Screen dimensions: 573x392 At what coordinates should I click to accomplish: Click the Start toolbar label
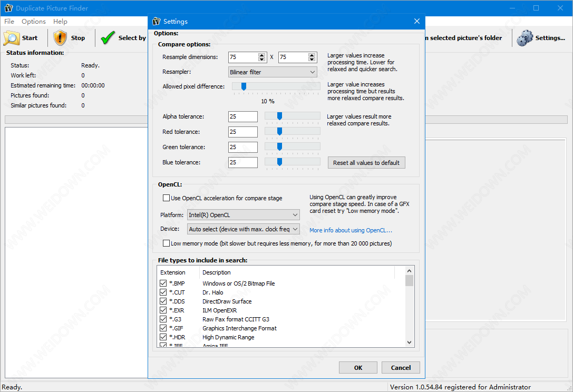coord(30,38)
